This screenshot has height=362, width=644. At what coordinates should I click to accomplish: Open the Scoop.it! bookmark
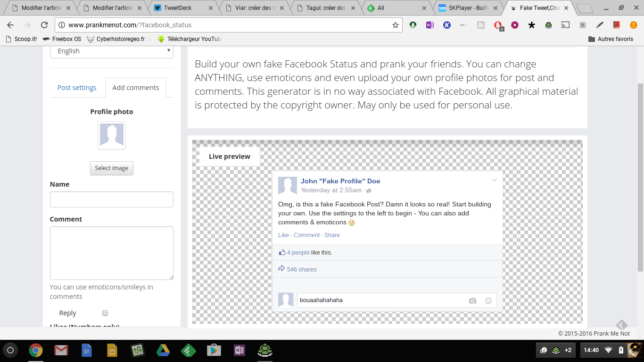click(x=21, y=39)
